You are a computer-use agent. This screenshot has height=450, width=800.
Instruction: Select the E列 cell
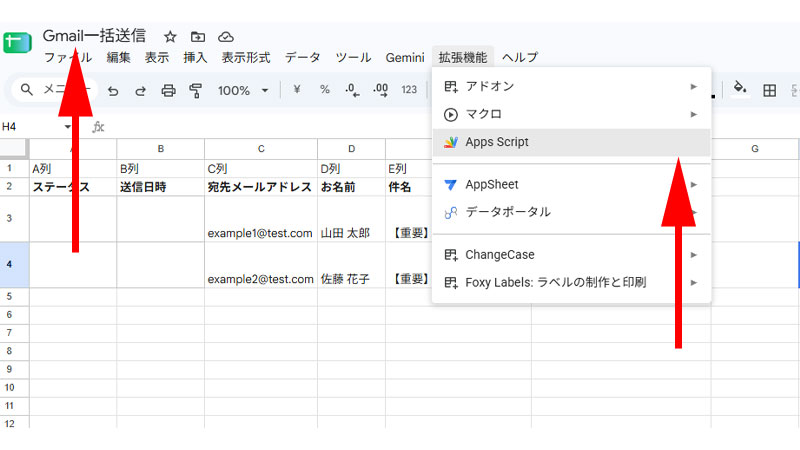[409, 169]
